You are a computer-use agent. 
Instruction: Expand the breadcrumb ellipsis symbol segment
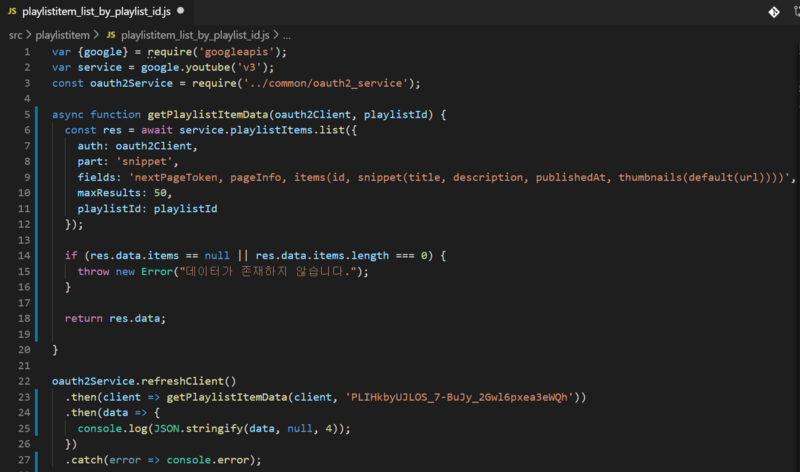click(287, 36)
